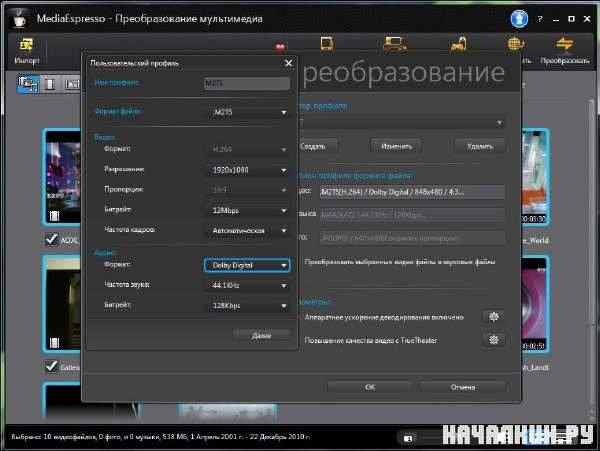600x451 pixels.
Task: Open the Автоматическая frame rate dropdown
Action: (248, 230)
